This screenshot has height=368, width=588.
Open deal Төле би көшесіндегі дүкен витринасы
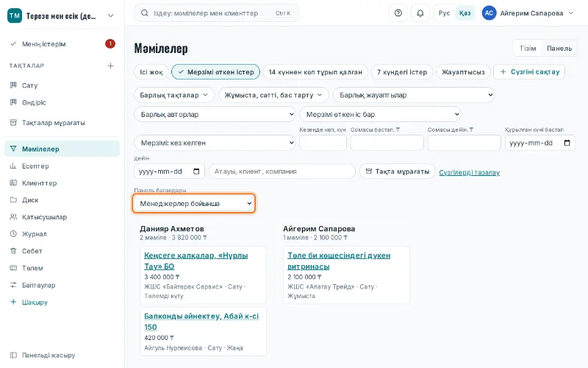tap(339, 261)
